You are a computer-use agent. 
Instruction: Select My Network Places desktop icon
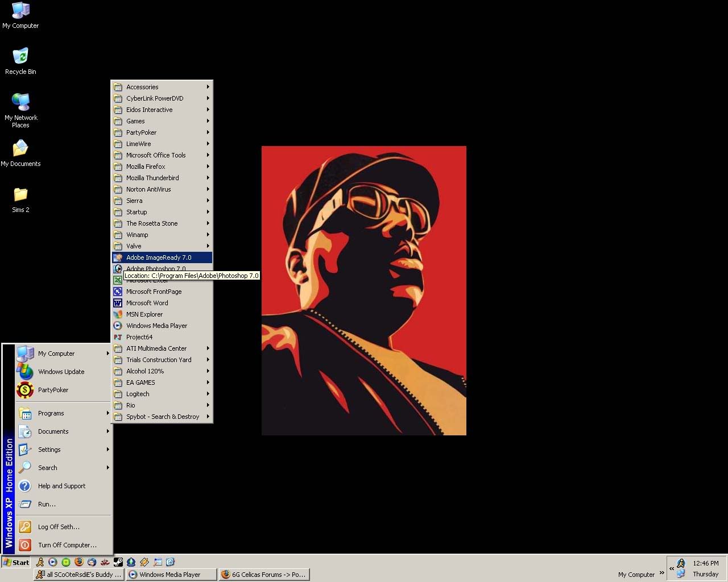[20, 111]
